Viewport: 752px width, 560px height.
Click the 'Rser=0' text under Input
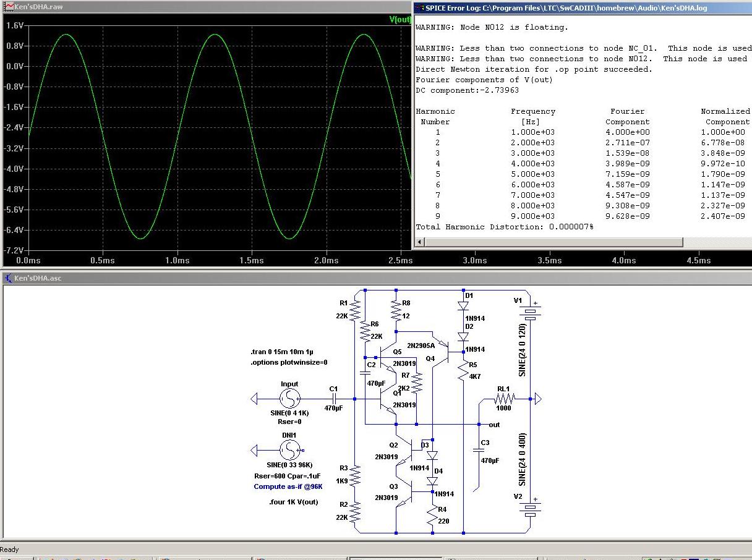point(289,422)
